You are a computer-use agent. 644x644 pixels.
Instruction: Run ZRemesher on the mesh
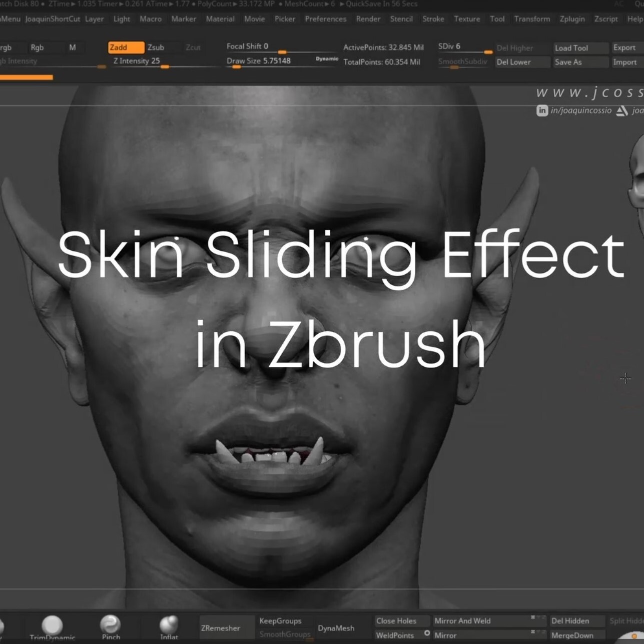click(219, 627)
